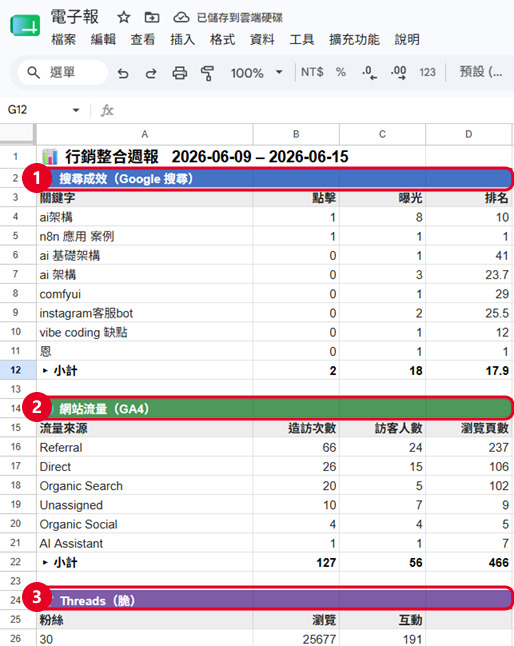Select the vibe coding 缺點 cell
Image resolution: width=514 pixels, height=646 pixels.
point(145,332)
